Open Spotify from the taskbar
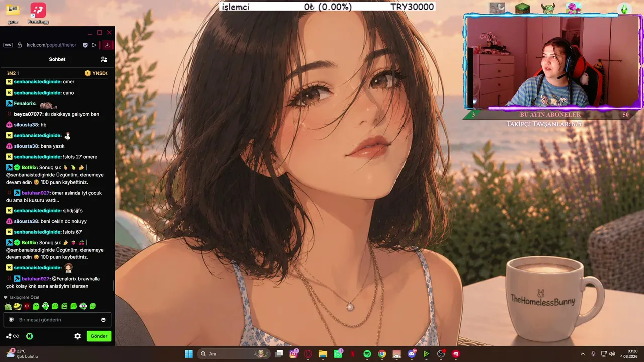Viewport: 644px width, 362px height. [x=367, y=354]
